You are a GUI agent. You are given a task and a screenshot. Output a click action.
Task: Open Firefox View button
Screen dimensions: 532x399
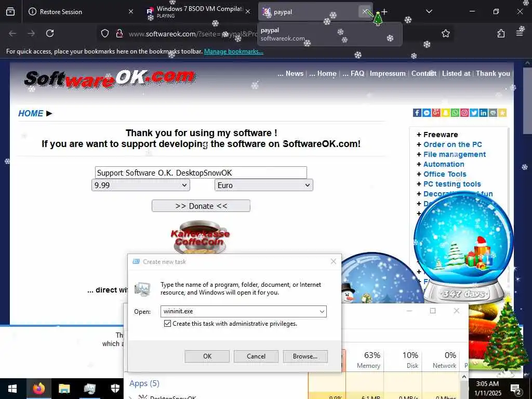pos(10,11)
